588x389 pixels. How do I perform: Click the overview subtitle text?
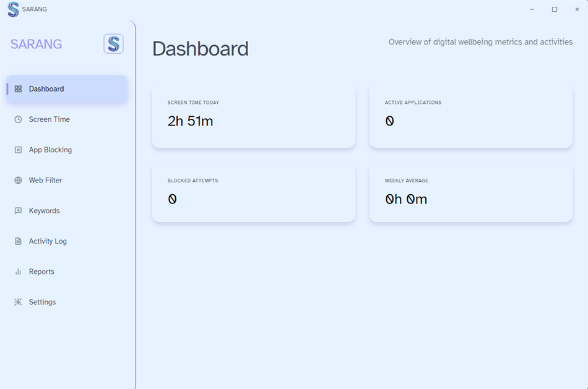480,42
